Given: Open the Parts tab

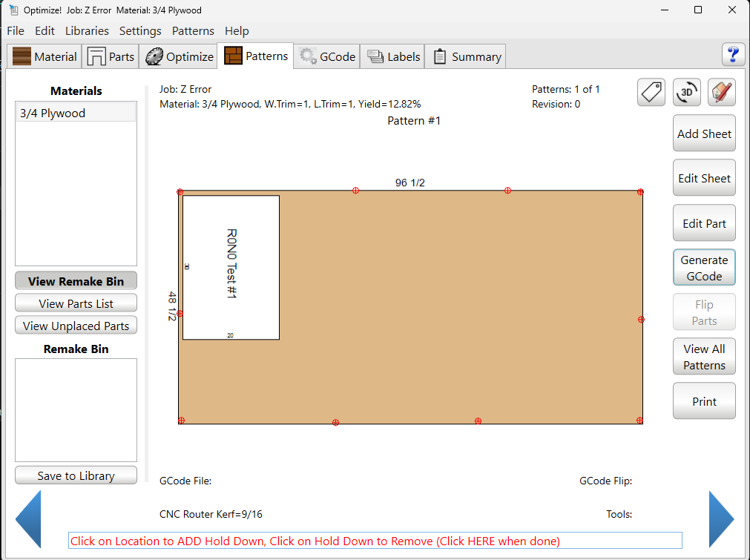Looking at the screenshot, I should (111, 57).
